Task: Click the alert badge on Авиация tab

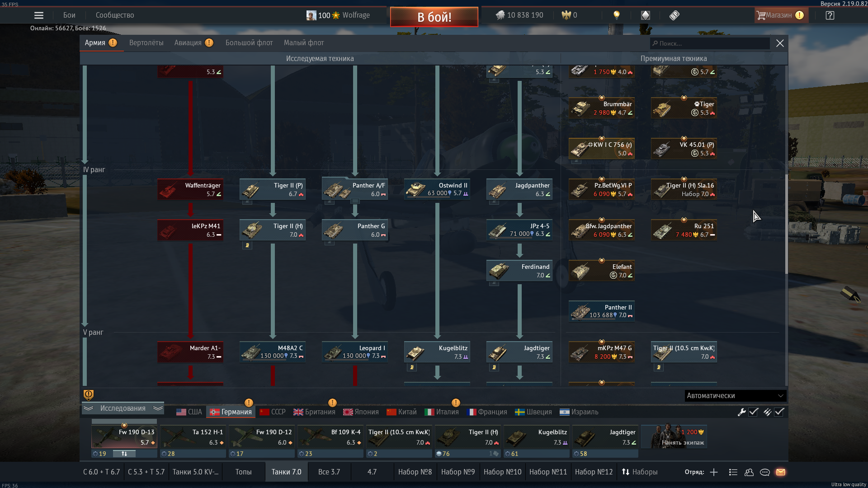Action: tap(209, 42)
